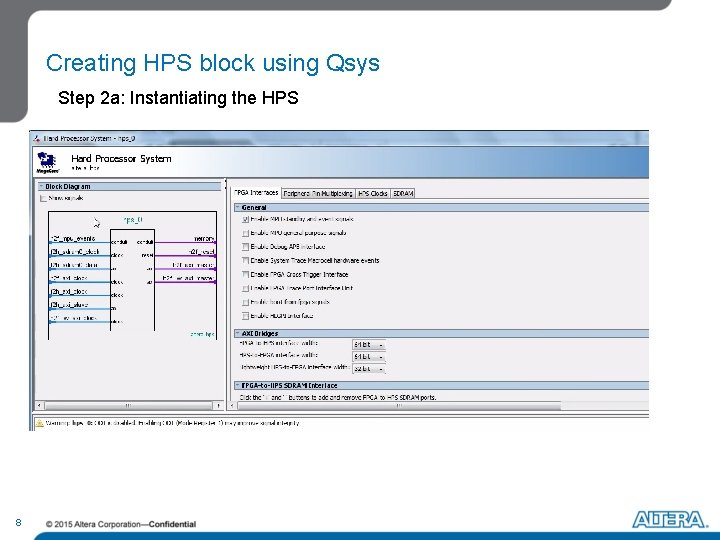Click the f2h_axi_slave signal label

(x=69, y=305)
